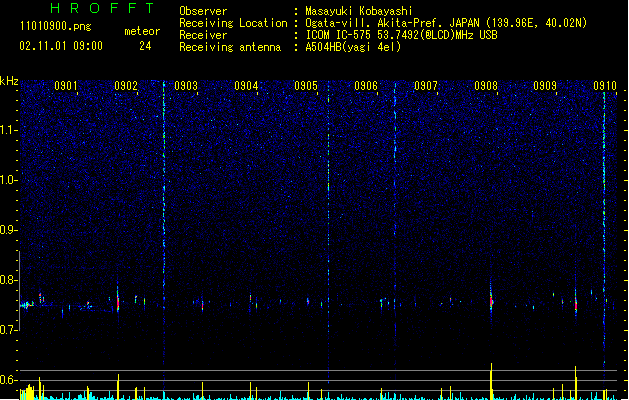Click the 0.6 kHz axis label
This screenshot has width=629, height=400.
9,380
